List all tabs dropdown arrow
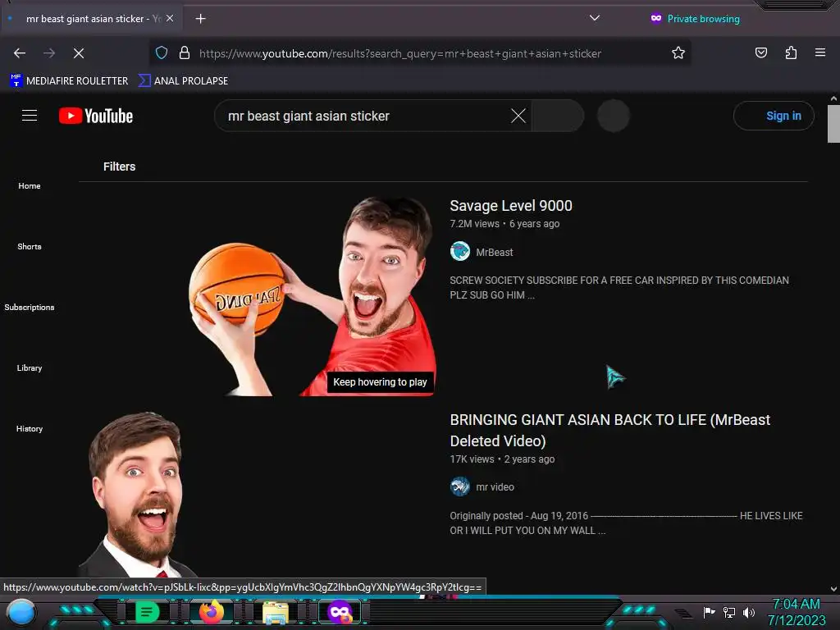 pos(595,18)
